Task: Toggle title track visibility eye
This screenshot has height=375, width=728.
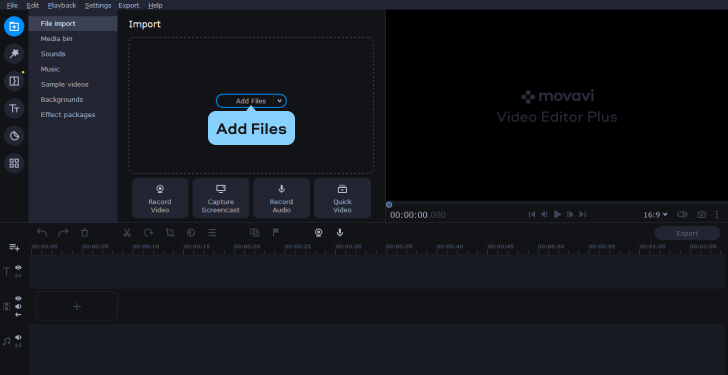Action: click(x=18, y=268)
